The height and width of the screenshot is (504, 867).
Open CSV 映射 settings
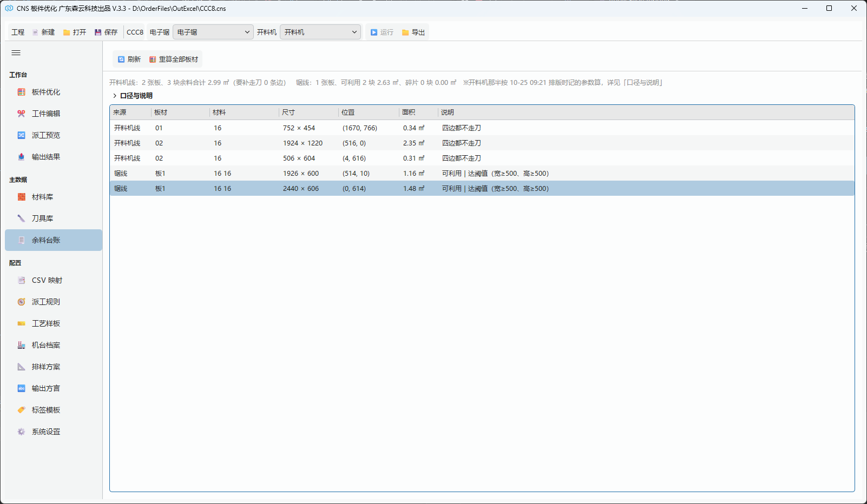(54, 280)
